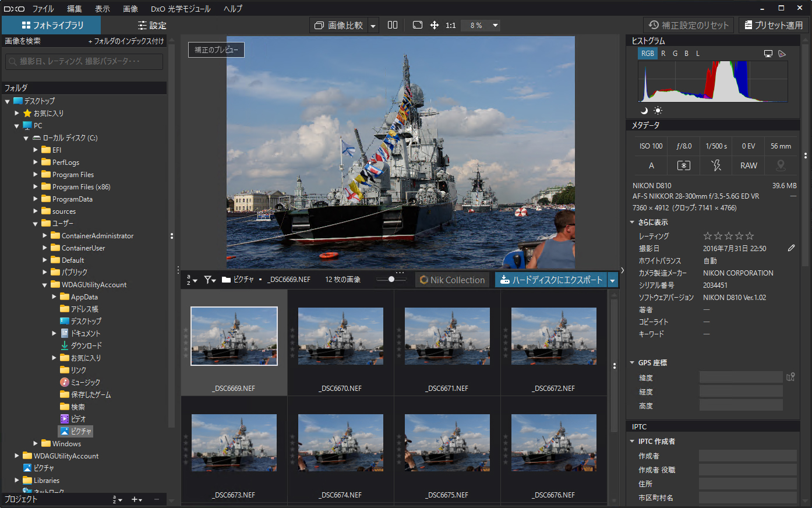Switch to the 設定 tab

click(x=152, y=25)
